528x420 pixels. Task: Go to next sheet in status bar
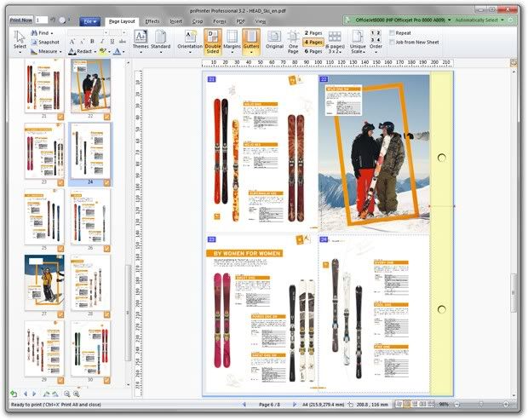(295, 404)
